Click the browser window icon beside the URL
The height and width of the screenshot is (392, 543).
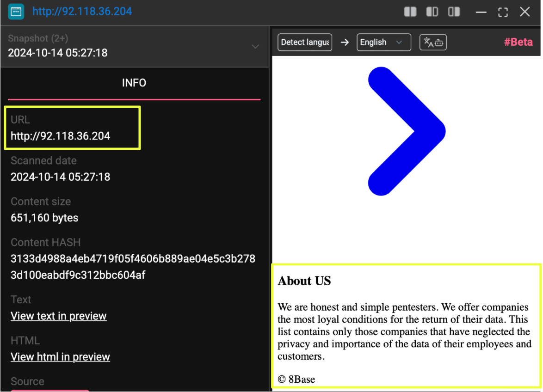point(16,12)
